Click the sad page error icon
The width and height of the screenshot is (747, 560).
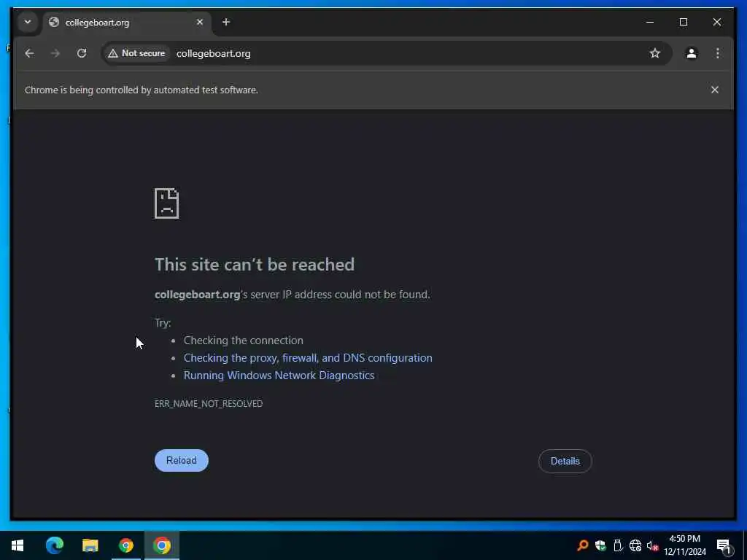click(x=167, y=203)
